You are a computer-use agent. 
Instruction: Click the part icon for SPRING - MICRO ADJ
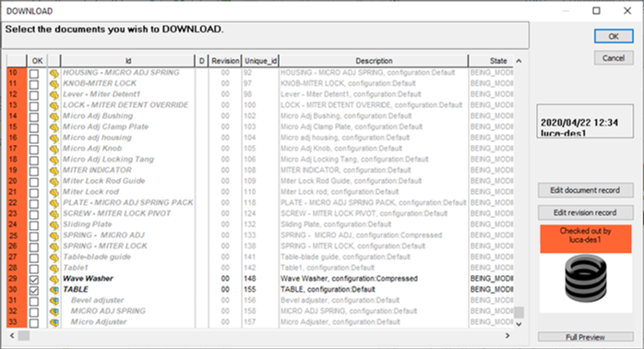click(x=54, y=236)
